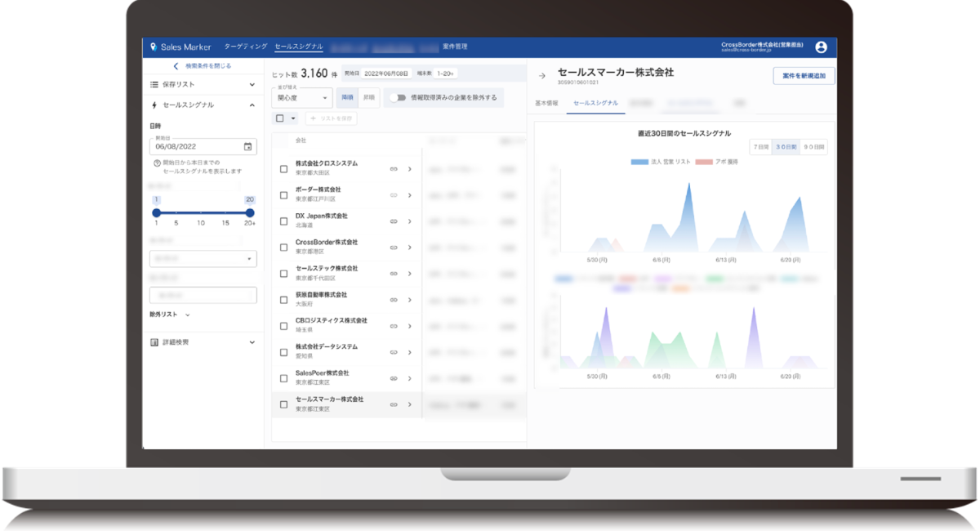
Task: Open details chevron for CrossBorder株式会社 row
Action: click(x=409, y=248)
